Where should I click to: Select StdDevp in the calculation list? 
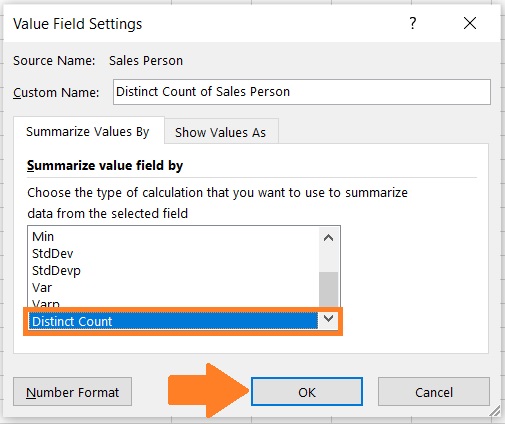coord(173,270)
